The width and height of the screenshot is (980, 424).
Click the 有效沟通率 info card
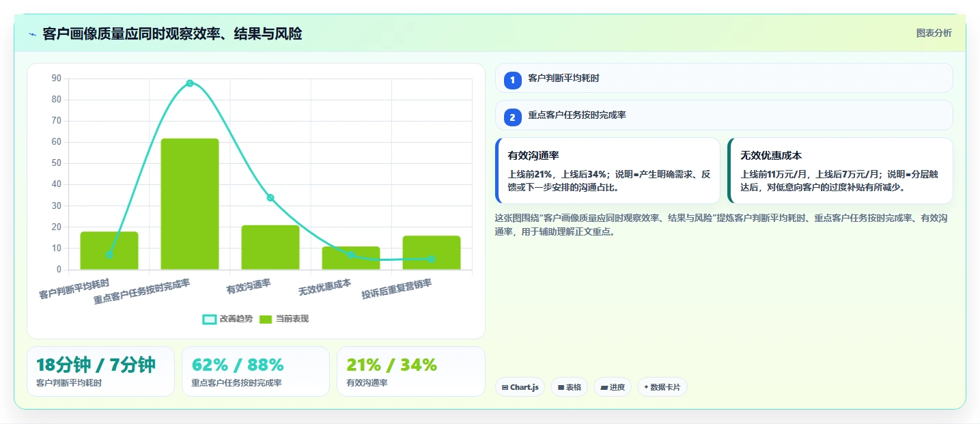pyautogui.click(x=608, y=171)
